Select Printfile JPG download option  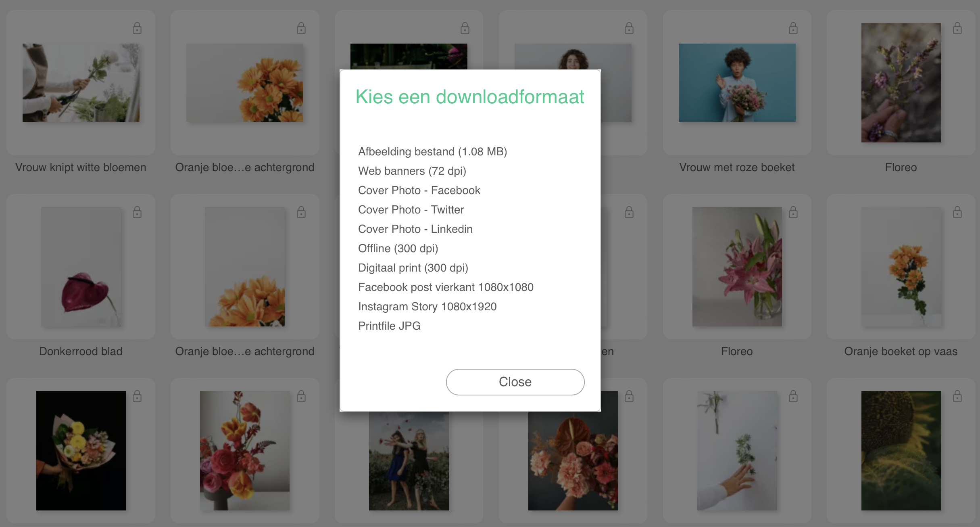[389, 326]
